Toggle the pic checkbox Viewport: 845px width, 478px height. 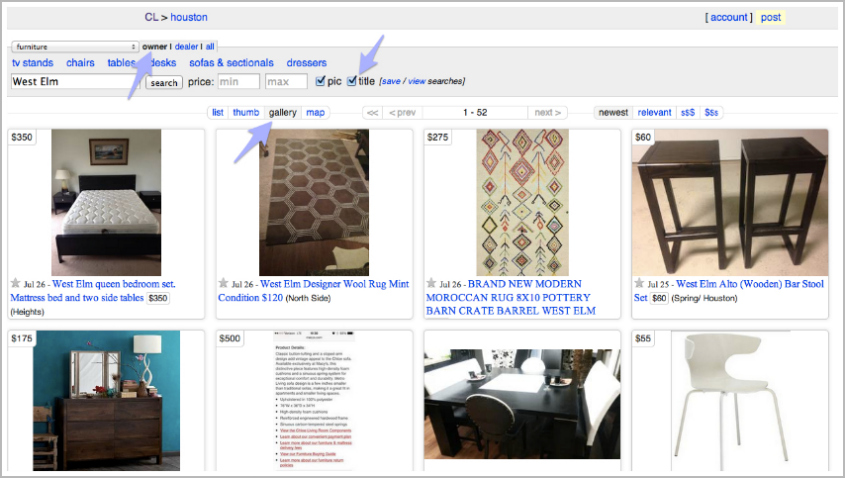tap(320, 81)
